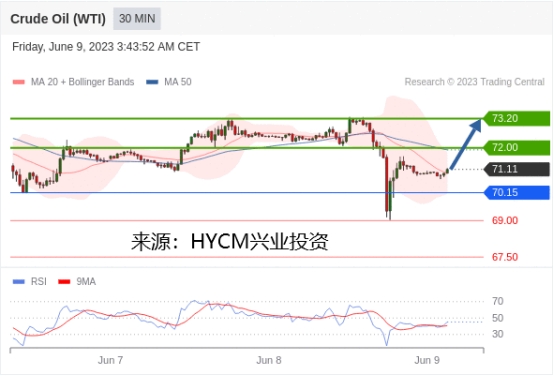Screen dimensions: 554x376
Task: Click the Jun 7 date axis label
Action: tap(111, 360)
